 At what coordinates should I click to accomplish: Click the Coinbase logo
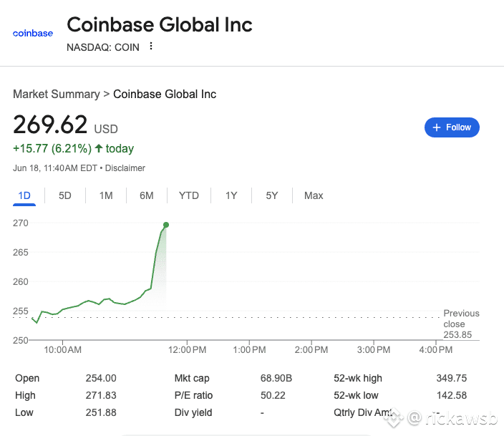click(33, 33)
